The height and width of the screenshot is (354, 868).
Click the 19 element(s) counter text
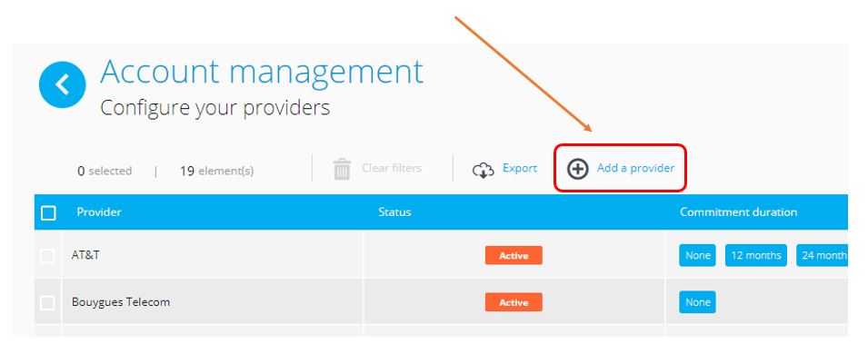(217, 171)
